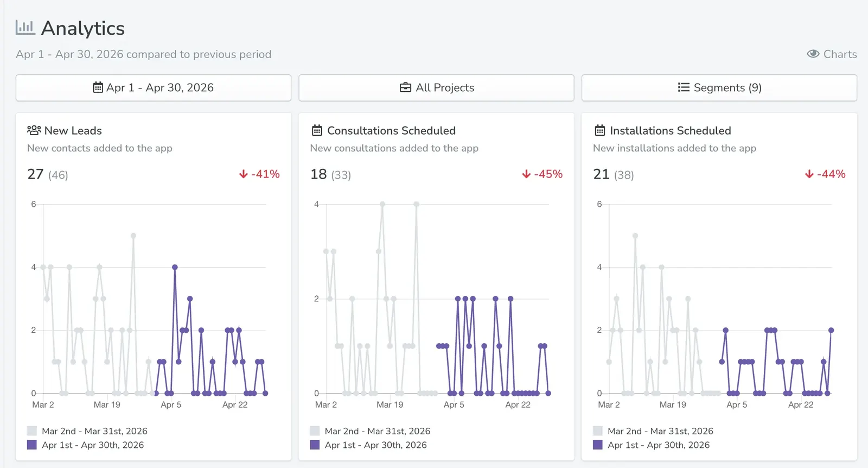Click the previous period value (33)
Image resolution: width=868 pixels, height=468 pixels.
click(341, 175)
